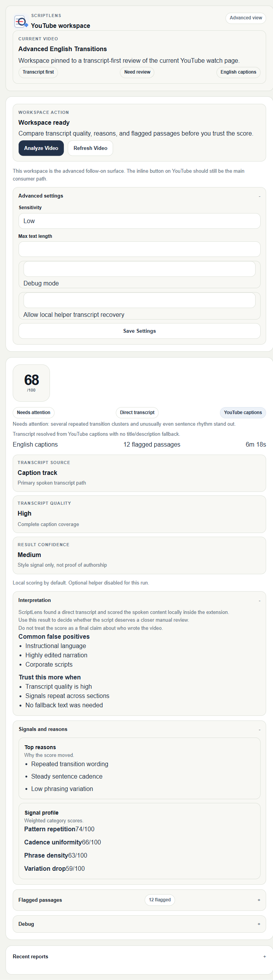Click the YouTube captions badge
This screenshot has height=980, width=273.
(243, 413)
